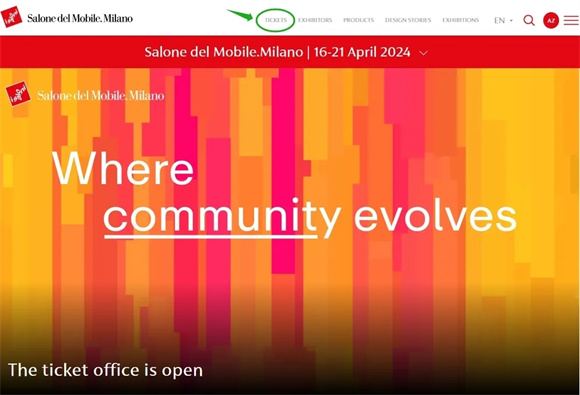
Task: Open the TICKETS menu item
Action: (276, 20)
